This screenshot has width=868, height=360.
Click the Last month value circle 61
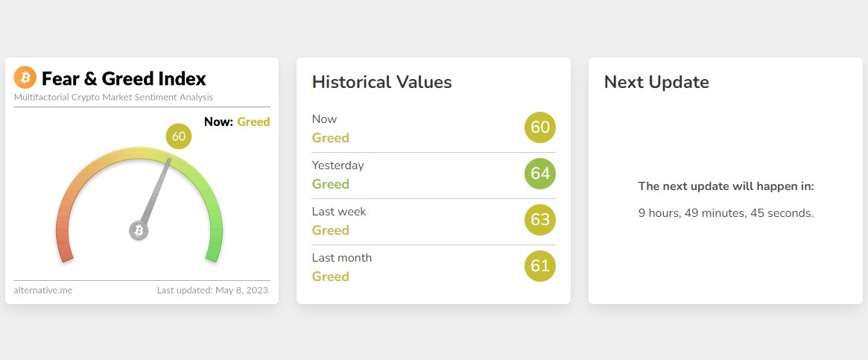click(540, 266)
